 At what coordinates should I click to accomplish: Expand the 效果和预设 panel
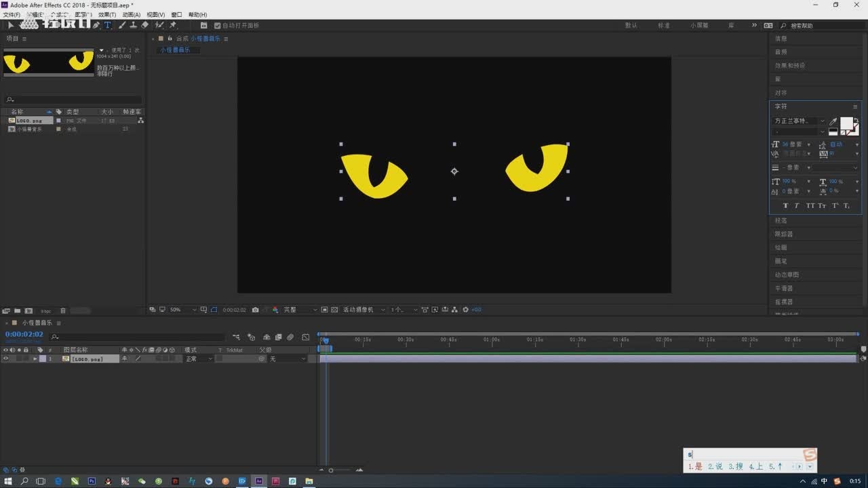[x=790, y=66]
